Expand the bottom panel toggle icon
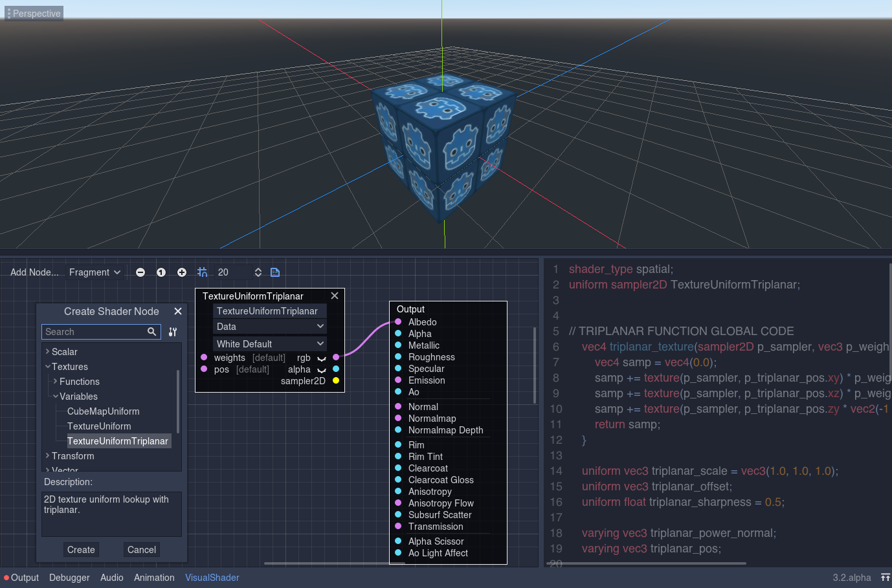 point(885,578)
